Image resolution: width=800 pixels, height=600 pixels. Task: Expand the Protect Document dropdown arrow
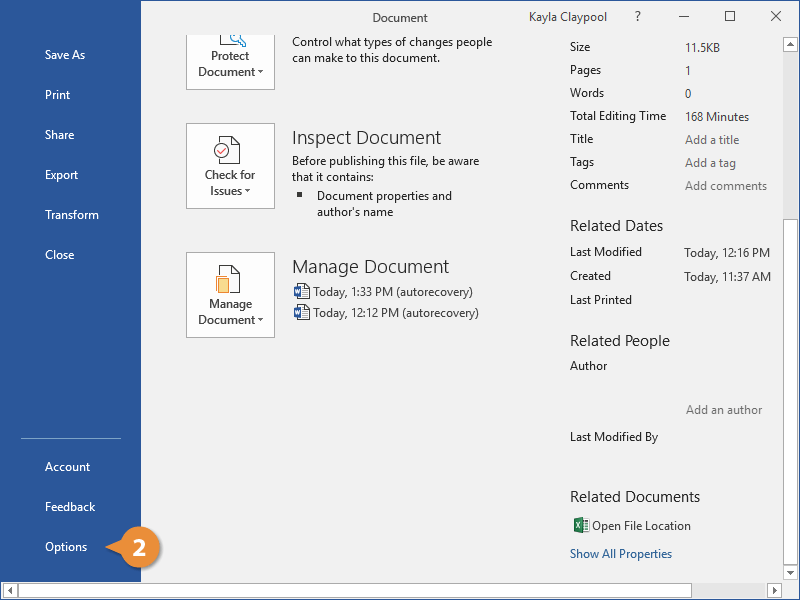(x=260, y=72)
